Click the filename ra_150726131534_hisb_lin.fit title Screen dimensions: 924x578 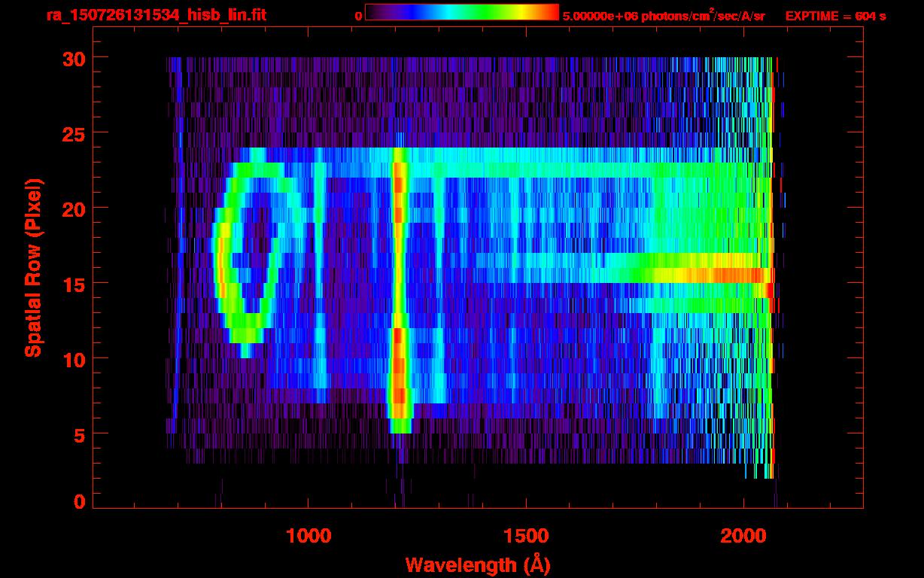(x=156, y=15)
